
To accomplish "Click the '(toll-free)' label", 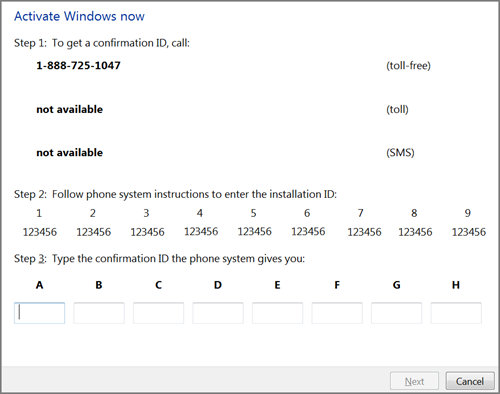I will [x=408, y=65].
